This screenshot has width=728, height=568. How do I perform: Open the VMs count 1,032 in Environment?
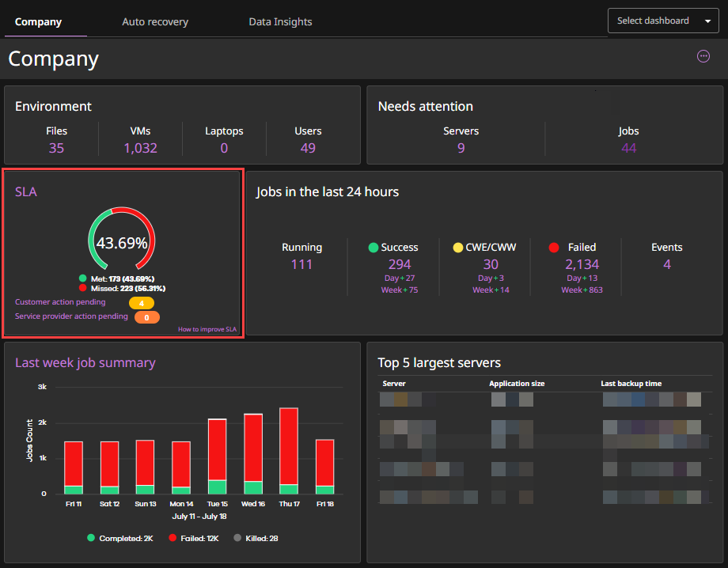[140, 148]
